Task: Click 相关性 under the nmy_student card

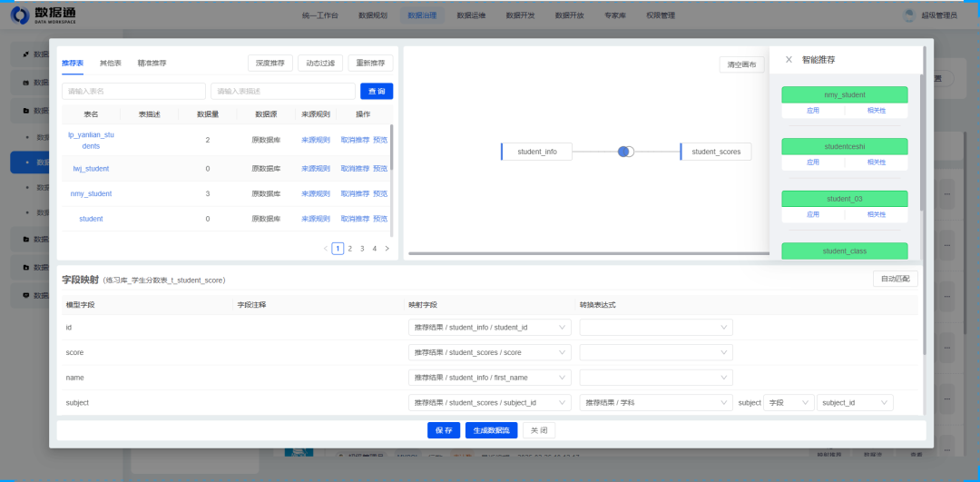Action: pyautogui.click(x=877, y=111)
